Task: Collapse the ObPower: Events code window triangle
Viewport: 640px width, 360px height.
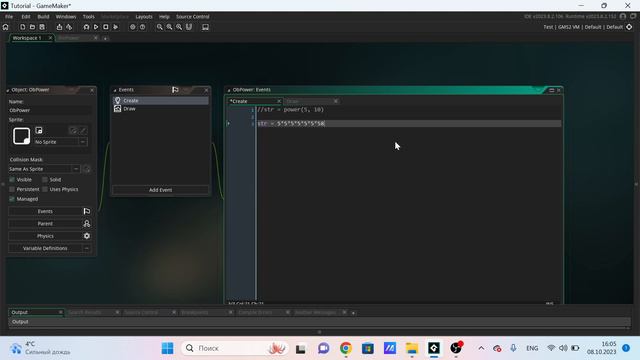Action: tap(229, 90)
